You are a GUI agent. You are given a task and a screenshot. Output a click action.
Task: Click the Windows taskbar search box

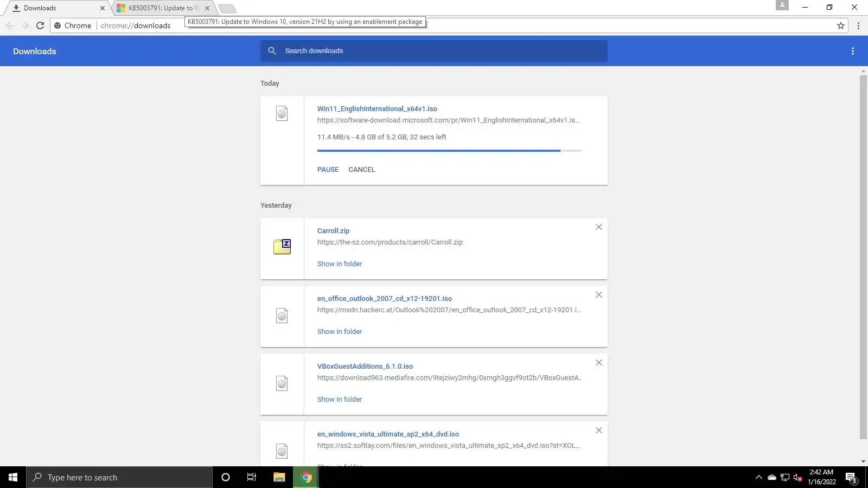(x=119, y=477)
